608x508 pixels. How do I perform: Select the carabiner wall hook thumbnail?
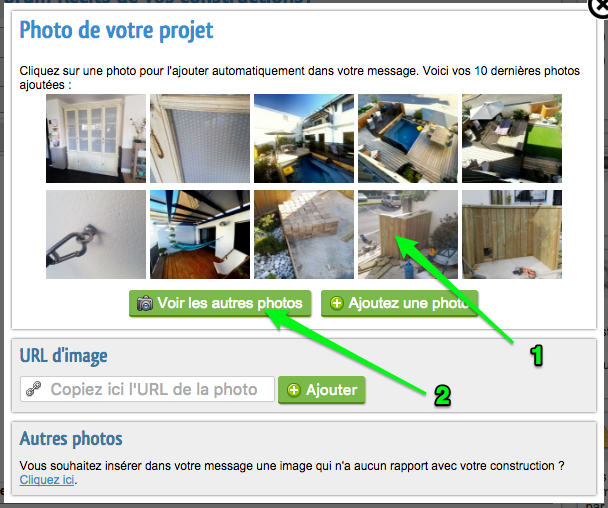(96, 234)
